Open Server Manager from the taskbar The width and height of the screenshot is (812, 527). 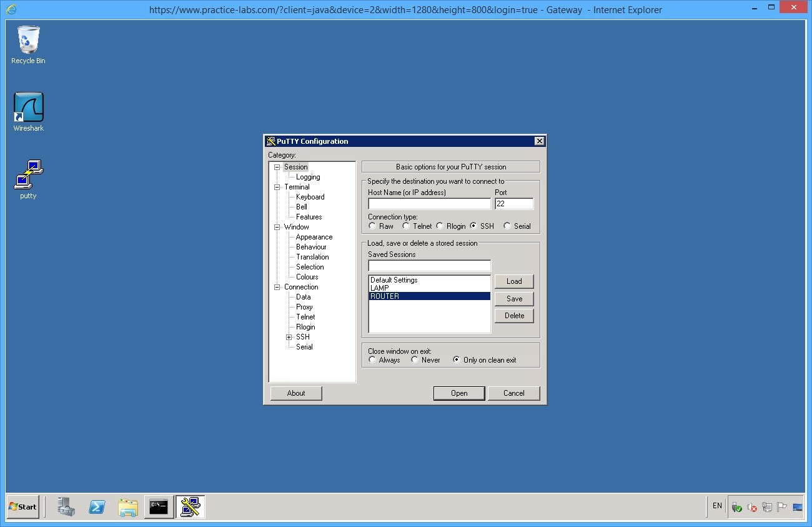[x=66, y=507]
